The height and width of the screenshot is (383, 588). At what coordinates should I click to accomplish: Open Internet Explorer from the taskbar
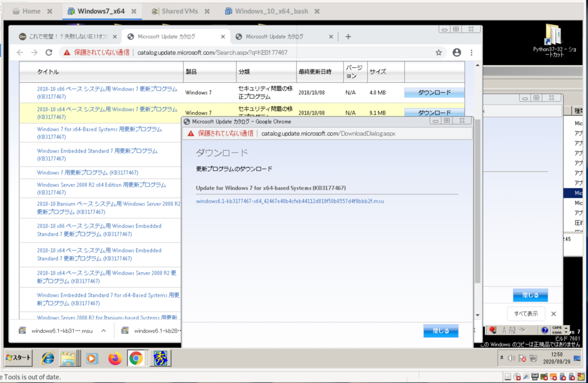[x=48, y=359]
